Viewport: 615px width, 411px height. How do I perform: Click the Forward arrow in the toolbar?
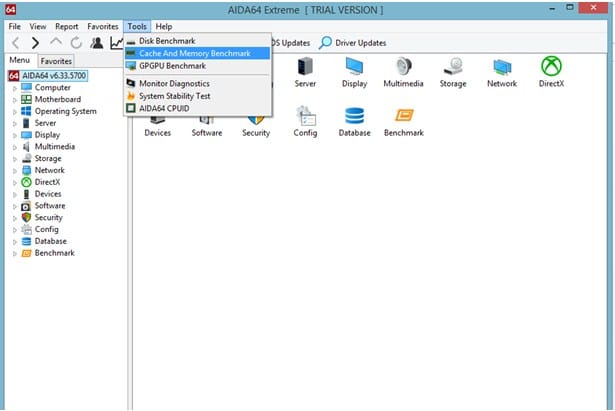(x=35, y=43)
